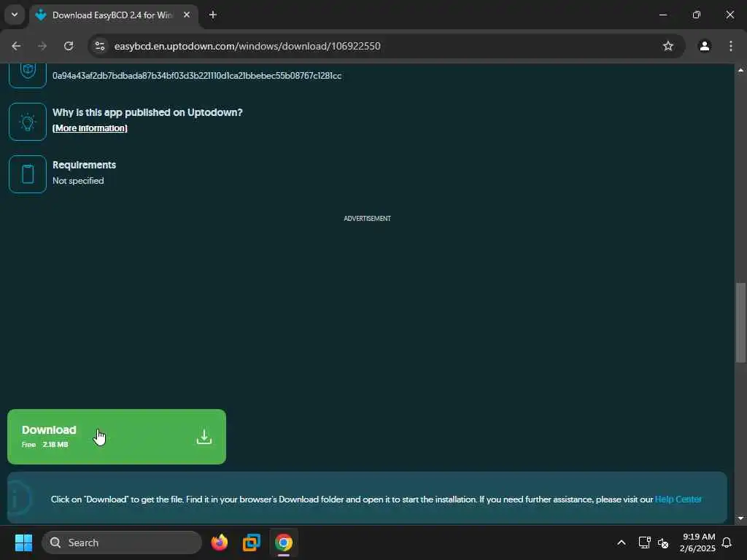The image size is (747, 560).
Task: Show hidden system tray icons chevron
Action: 622,542
